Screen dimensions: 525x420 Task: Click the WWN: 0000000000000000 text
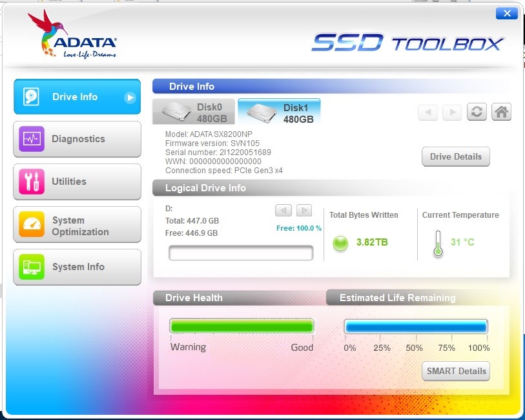pyautogui.click(x=213, y=162)
